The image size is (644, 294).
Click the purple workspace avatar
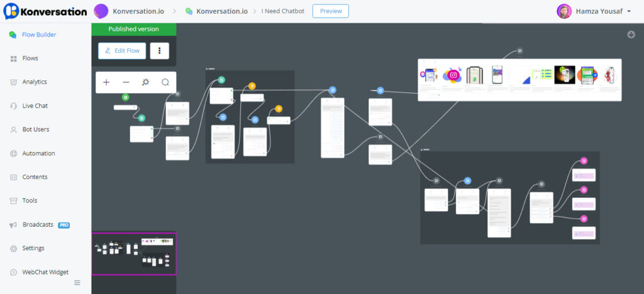101,11
